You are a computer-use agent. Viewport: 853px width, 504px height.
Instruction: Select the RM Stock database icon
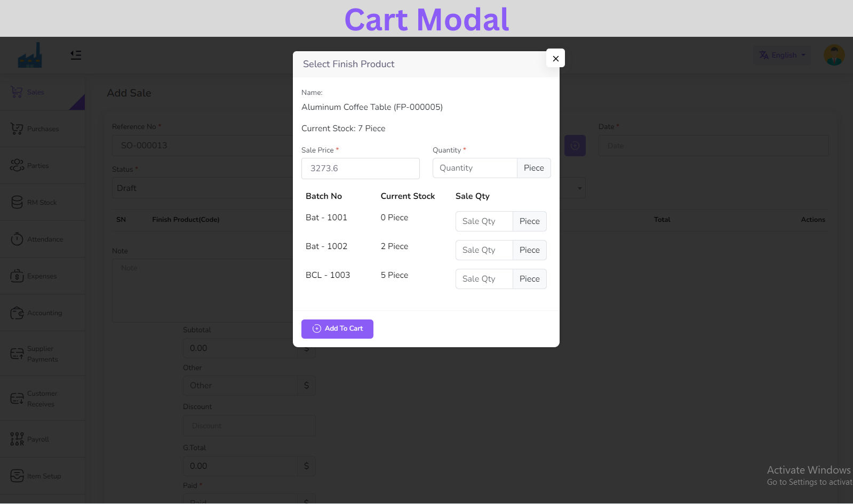[x=17, y=202]
